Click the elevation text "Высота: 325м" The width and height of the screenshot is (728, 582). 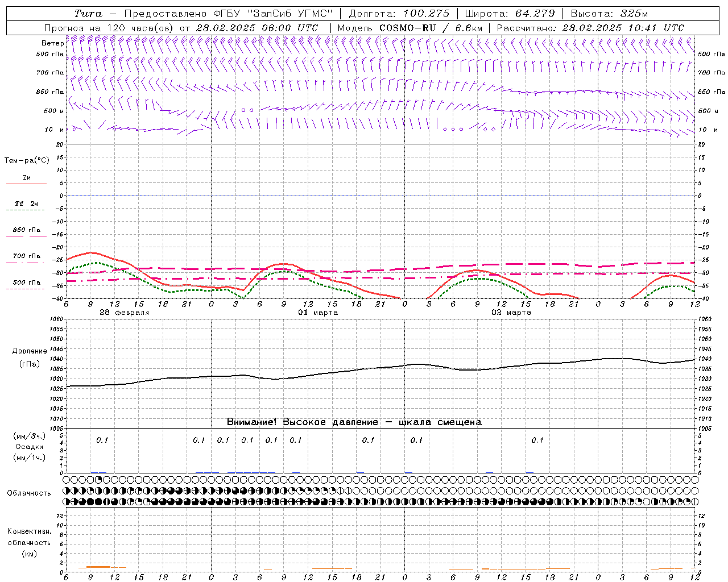609,14
